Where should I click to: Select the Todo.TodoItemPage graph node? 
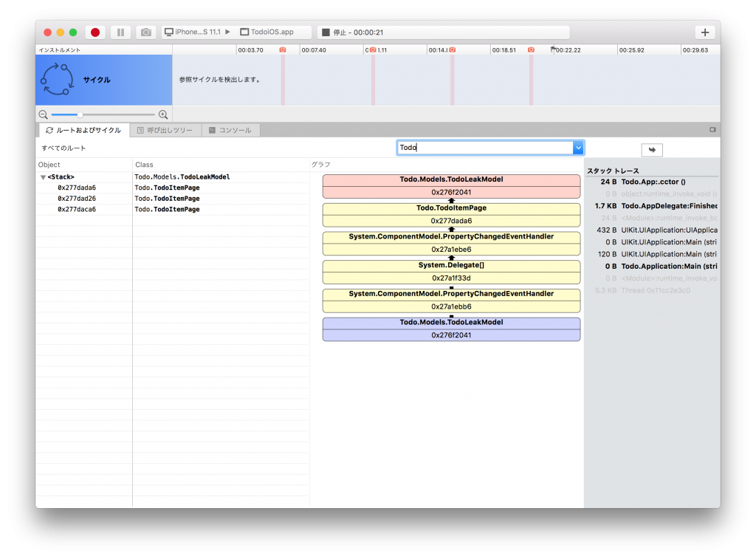tap(451, 215)
